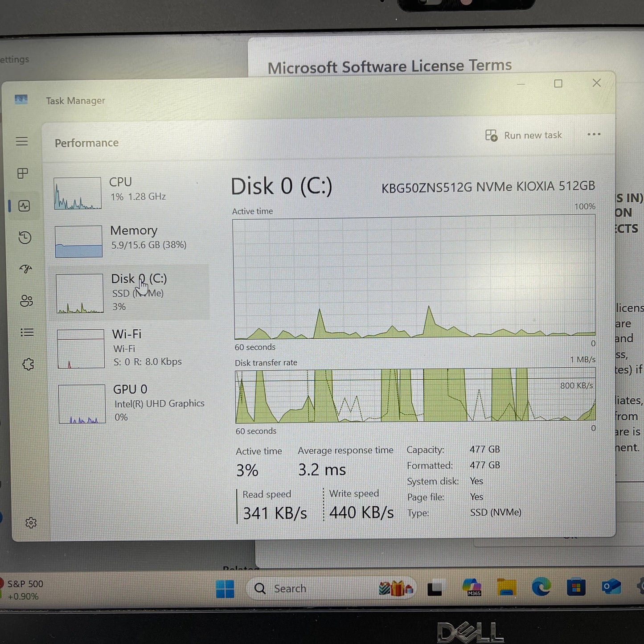View the Users page
Image resolution: width=644 pixels, height=644 pixels.
[26, 301]
